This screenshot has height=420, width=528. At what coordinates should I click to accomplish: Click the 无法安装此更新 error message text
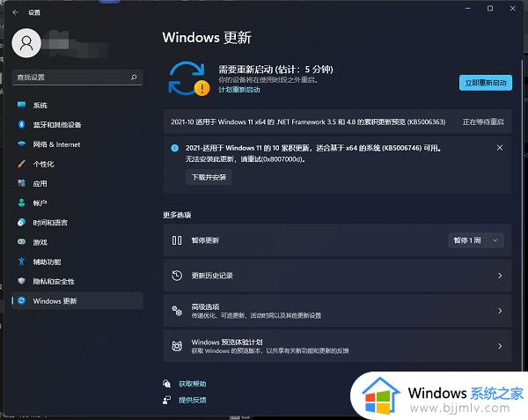[x=246, y=159]
